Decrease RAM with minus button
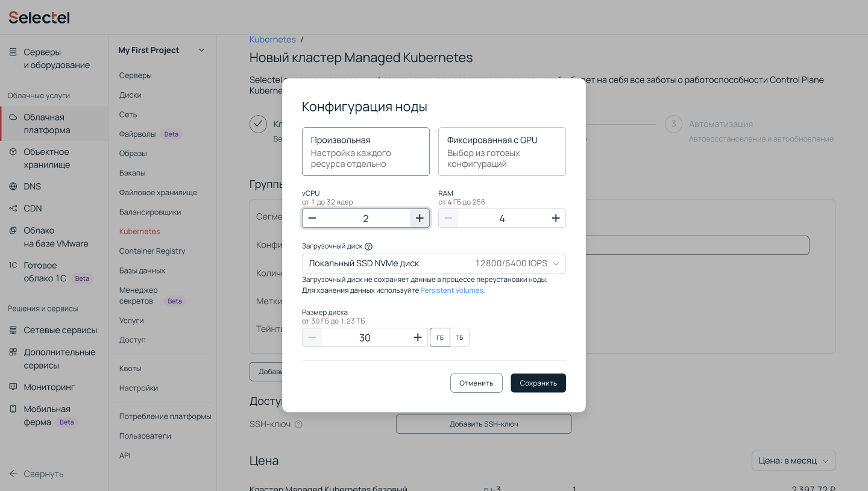This screenshot has width=868, height=491. pos(448,218)
